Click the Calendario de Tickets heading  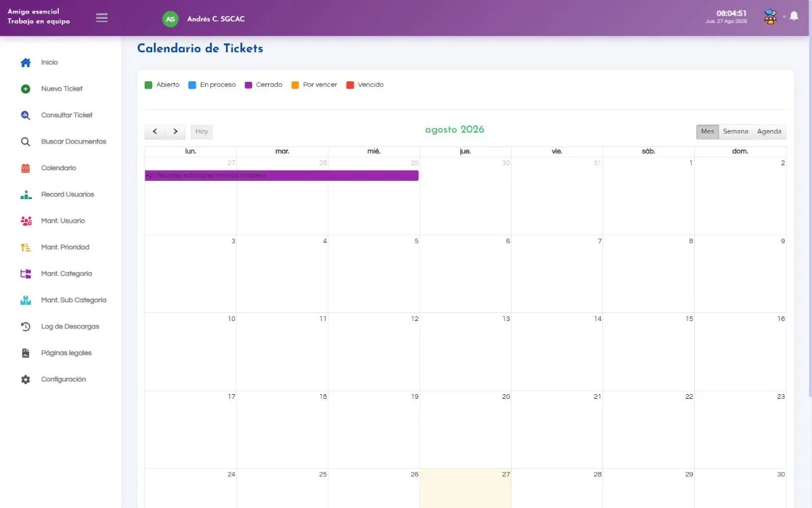[200, 49]
